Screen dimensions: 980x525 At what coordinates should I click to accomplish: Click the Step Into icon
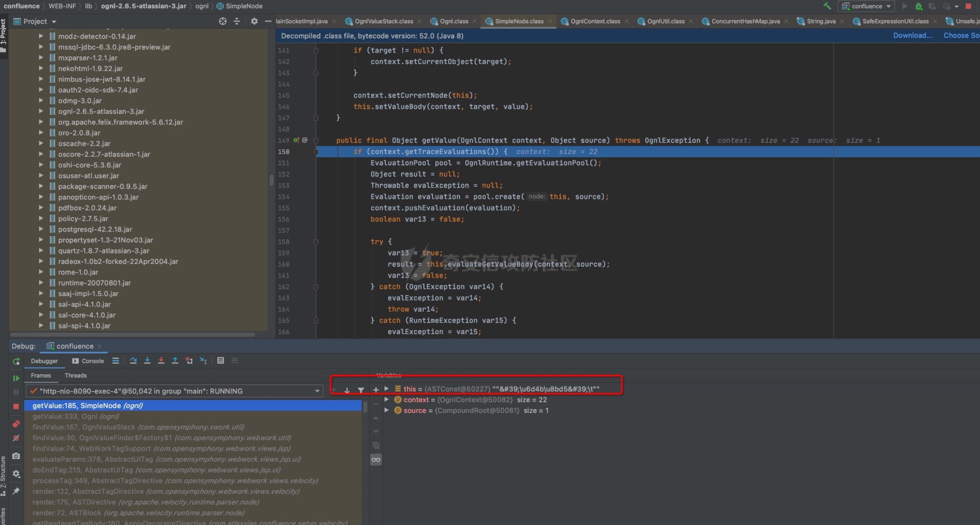point(147,361)
